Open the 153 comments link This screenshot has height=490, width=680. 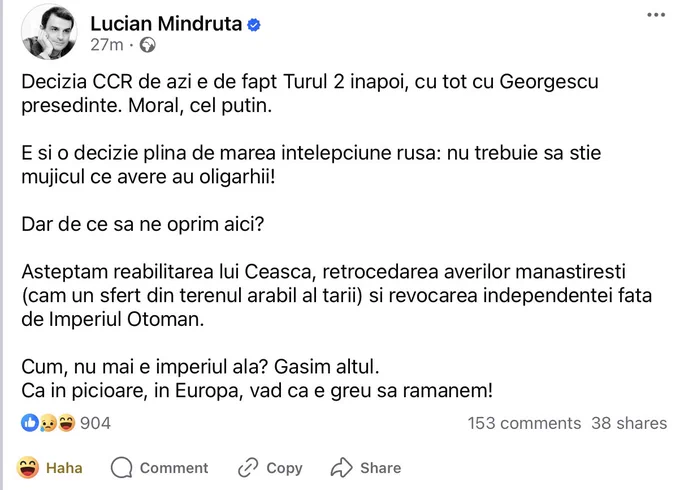[x=524, y=423]
